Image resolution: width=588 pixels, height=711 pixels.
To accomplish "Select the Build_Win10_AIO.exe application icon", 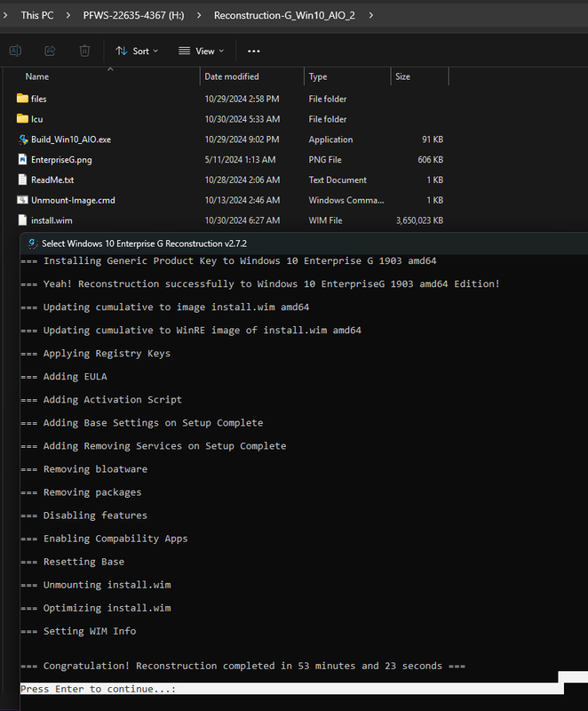I will pos(23,140).
